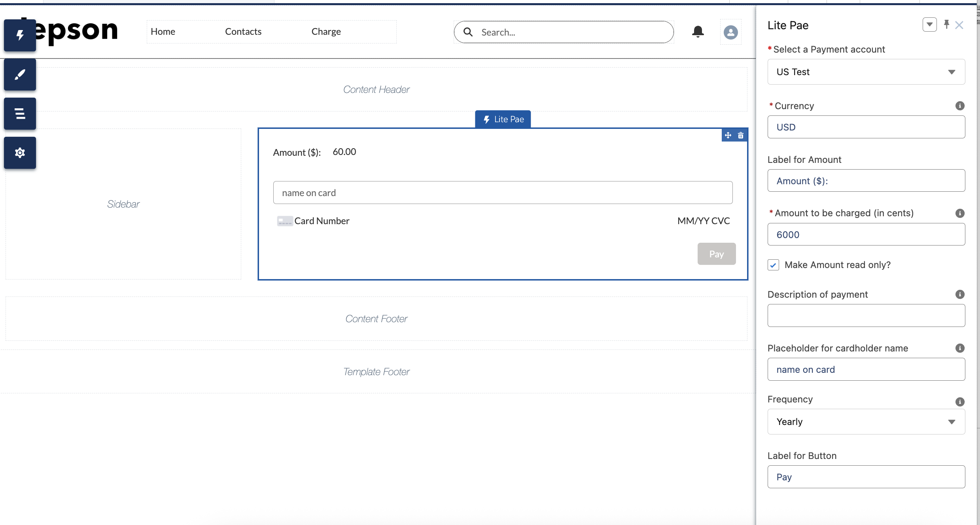Click the move handle on Lite Pae component

(728, 135)
